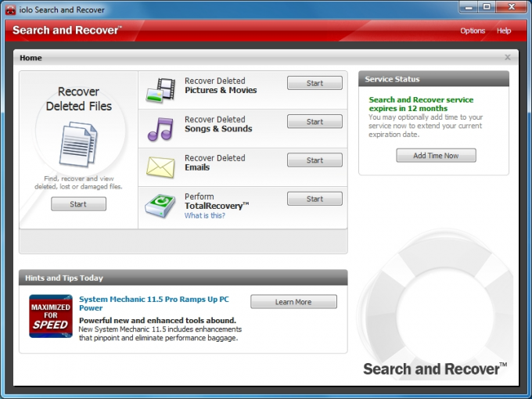Start the TotalRecovery process
Image resolution: width=532 pixels, height=399 pixels.
pos(315,199)
